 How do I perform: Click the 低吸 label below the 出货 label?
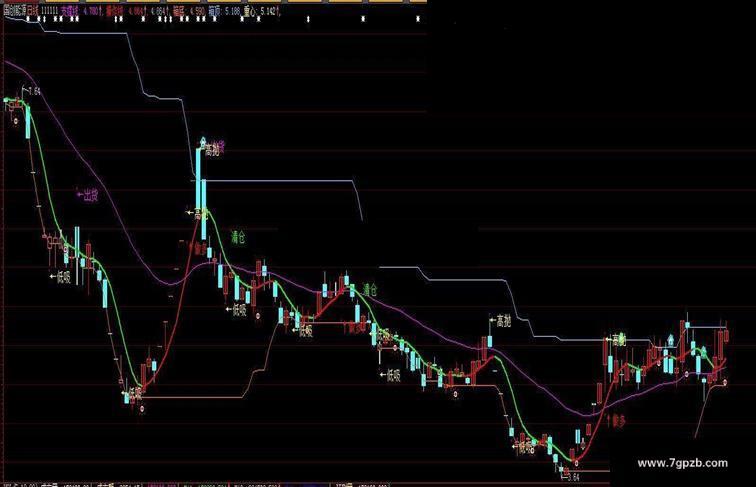coord(64,277)
